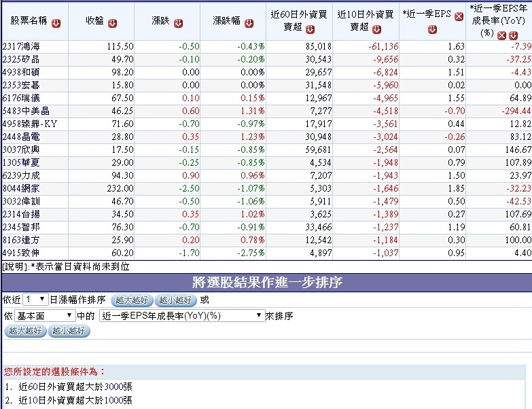Image resolution: width=532 pixels, height=409 pixels.
Task: Sort by 近一季EPS using arrow icon
Action: click(x=432, y=30)
